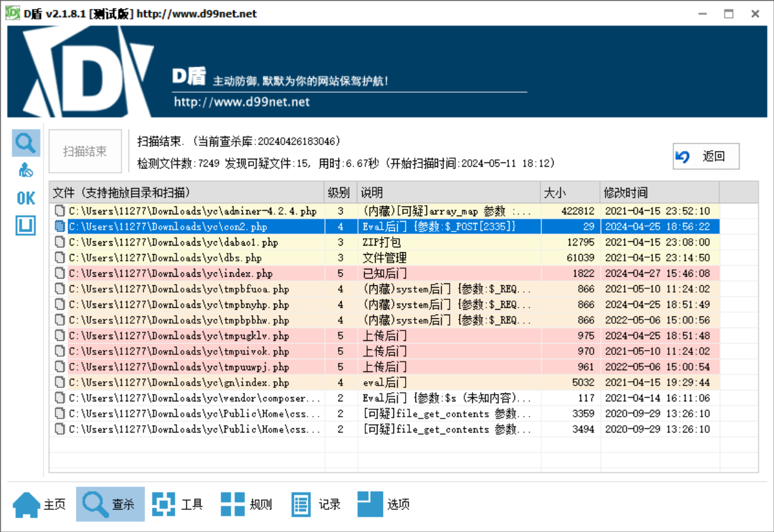Image resolution: width=774 pixels, height=532 pixels.
Task: Click the 上传后门 description of tmpugklv.php
Action: [x=384, y=336]
